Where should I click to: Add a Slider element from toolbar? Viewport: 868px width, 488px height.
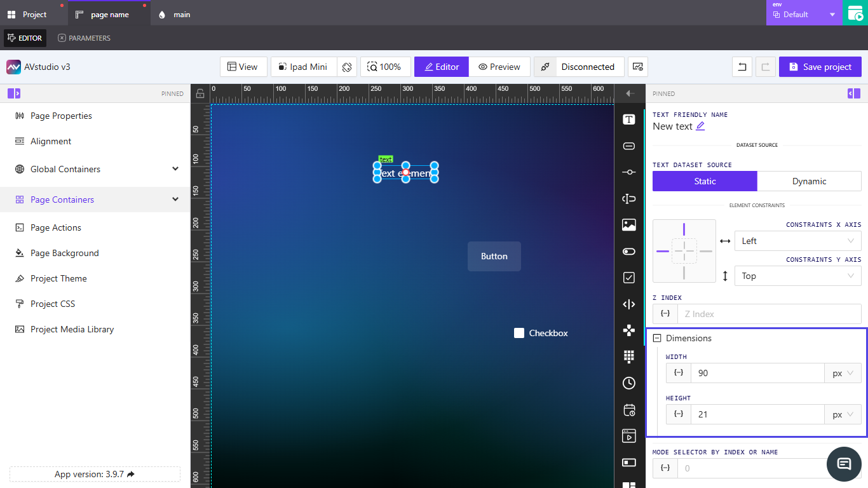[629, 172]
